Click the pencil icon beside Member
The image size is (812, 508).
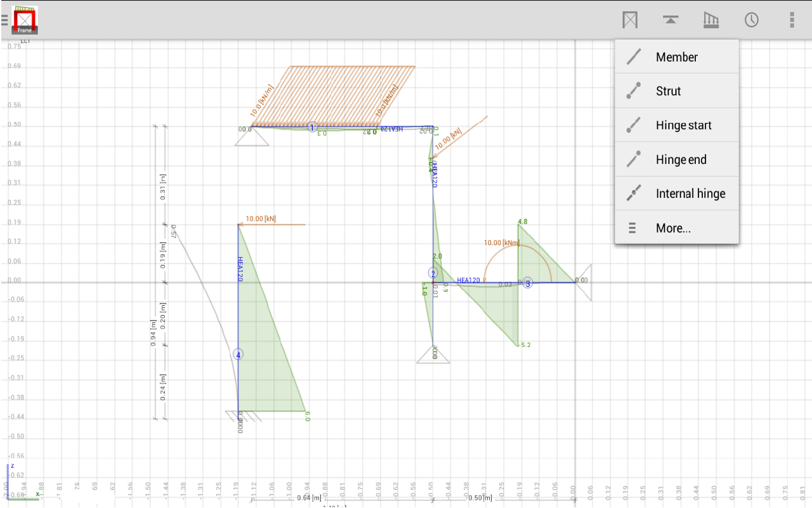coord(632,57)
